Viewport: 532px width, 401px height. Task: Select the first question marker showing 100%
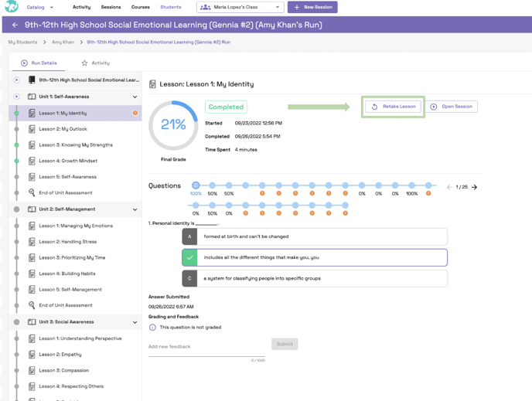point(196,185)
